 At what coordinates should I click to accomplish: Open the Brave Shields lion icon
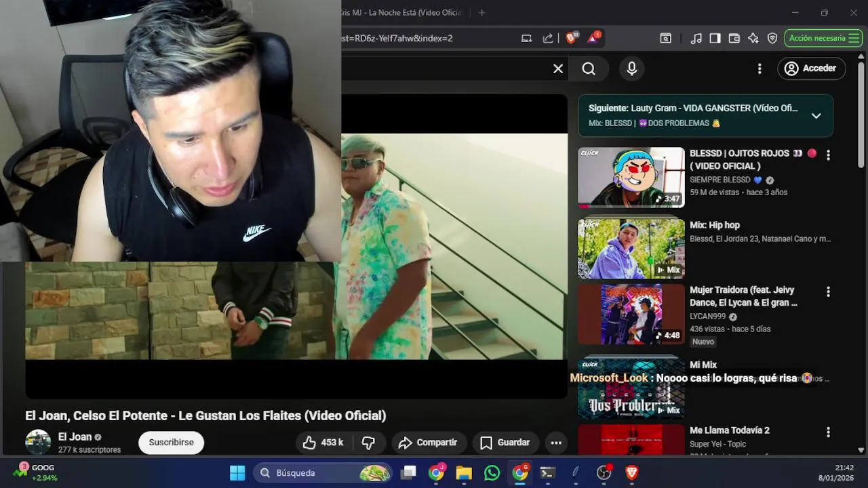(x=571, y=38)
